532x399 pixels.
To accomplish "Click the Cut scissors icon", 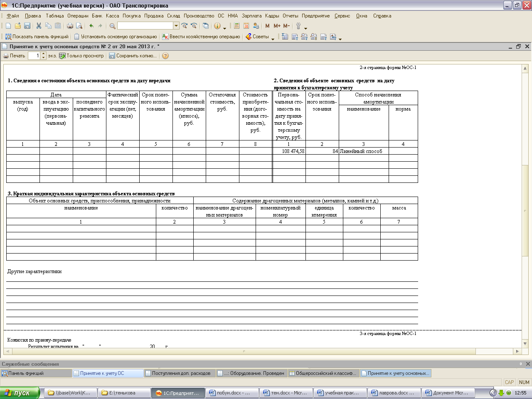I will click(39, 26).
